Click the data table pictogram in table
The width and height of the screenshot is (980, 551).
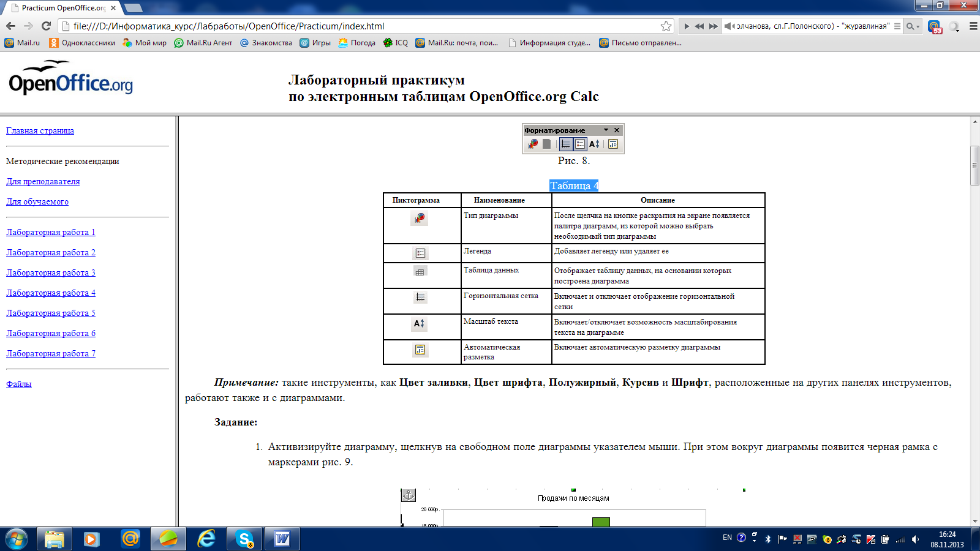420,272
